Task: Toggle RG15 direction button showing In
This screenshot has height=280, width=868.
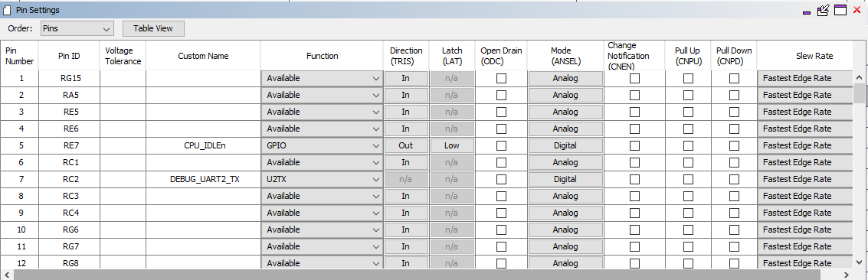Action: point(406,79)
